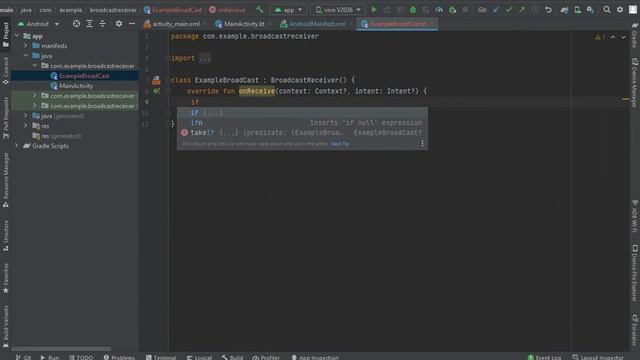Open the Event Log button
The width and height of the screenshot is (640, 360).
click(544, 357)
